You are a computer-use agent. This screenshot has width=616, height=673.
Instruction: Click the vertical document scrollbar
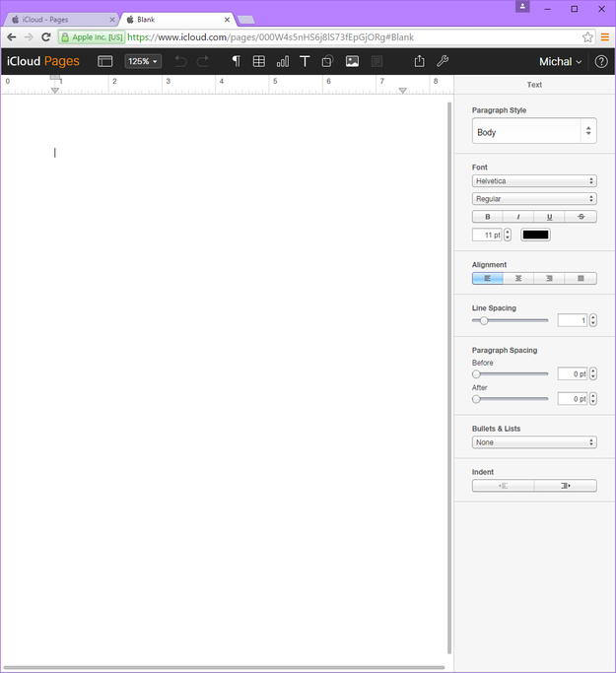point(449,377)
